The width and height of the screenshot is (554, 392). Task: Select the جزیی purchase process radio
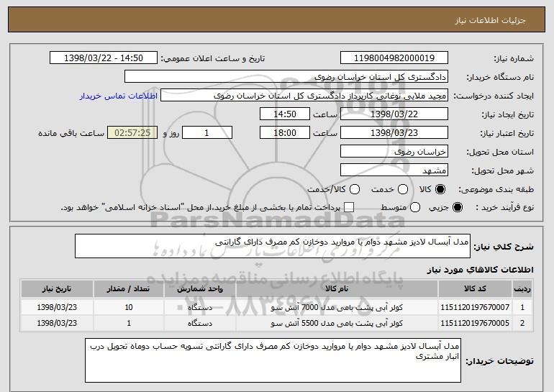(457, 207)
